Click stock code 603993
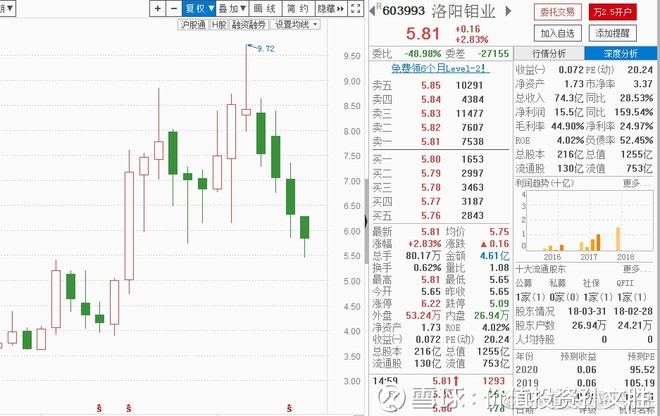This screenshot has width=660, height=416. 403,11
